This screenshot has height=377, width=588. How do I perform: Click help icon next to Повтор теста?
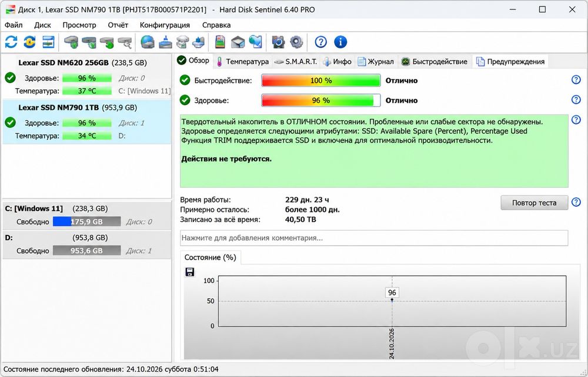(x=576, y=203)
